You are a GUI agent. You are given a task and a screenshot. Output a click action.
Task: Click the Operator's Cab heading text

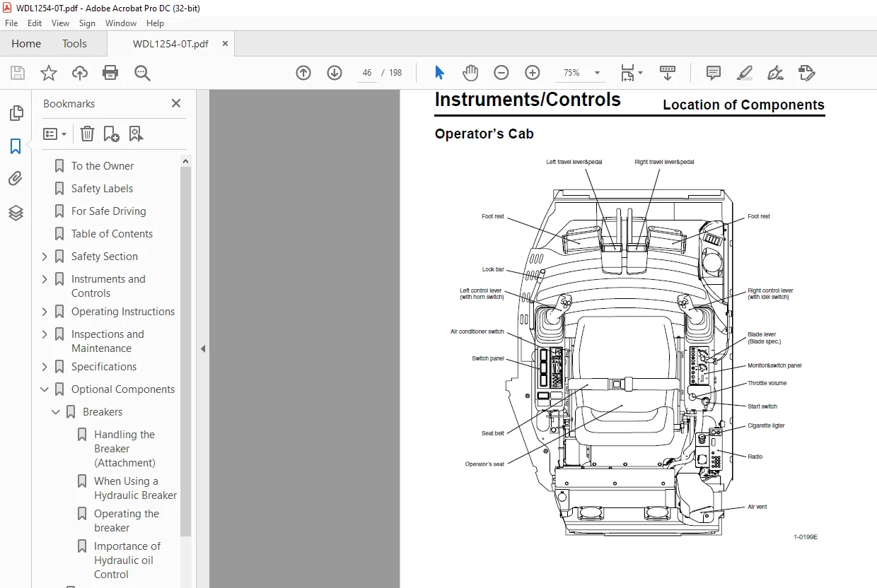pyautogui.click(x=484, y=134)
